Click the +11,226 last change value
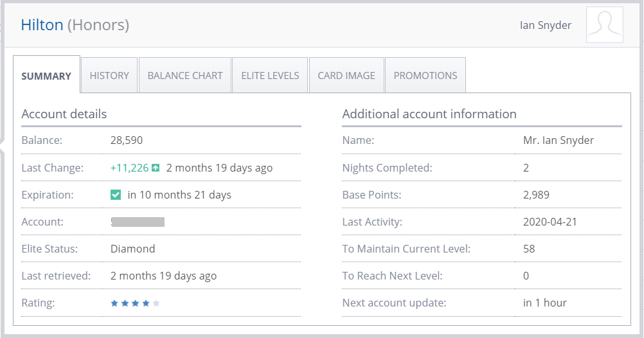This screenshot has width=644, height=338. [129, 168]
